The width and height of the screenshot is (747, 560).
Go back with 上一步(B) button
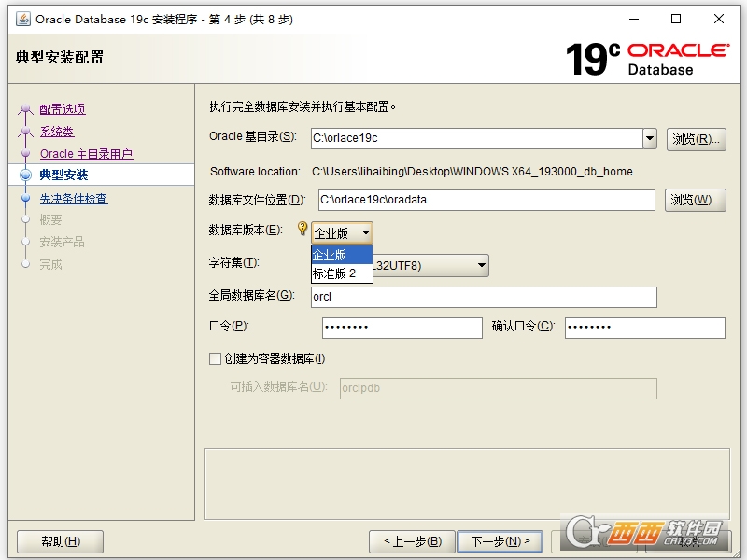[412, 541]
